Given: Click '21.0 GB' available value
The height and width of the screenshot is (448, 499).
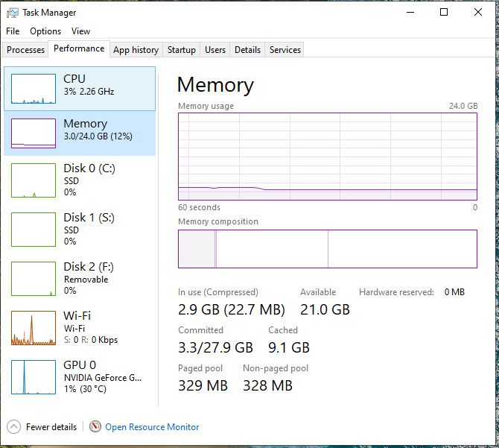Looking at the screenshot, I should (325, 309).
